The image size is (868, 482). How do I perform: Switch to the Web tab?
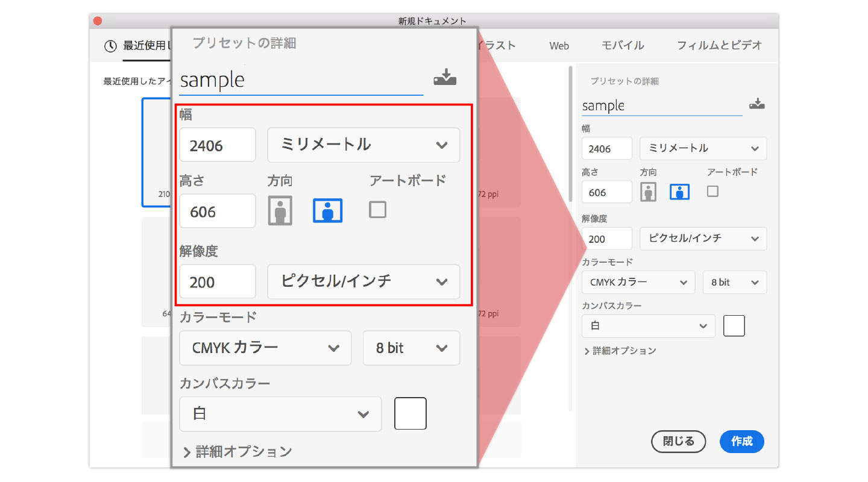point(559,46)
